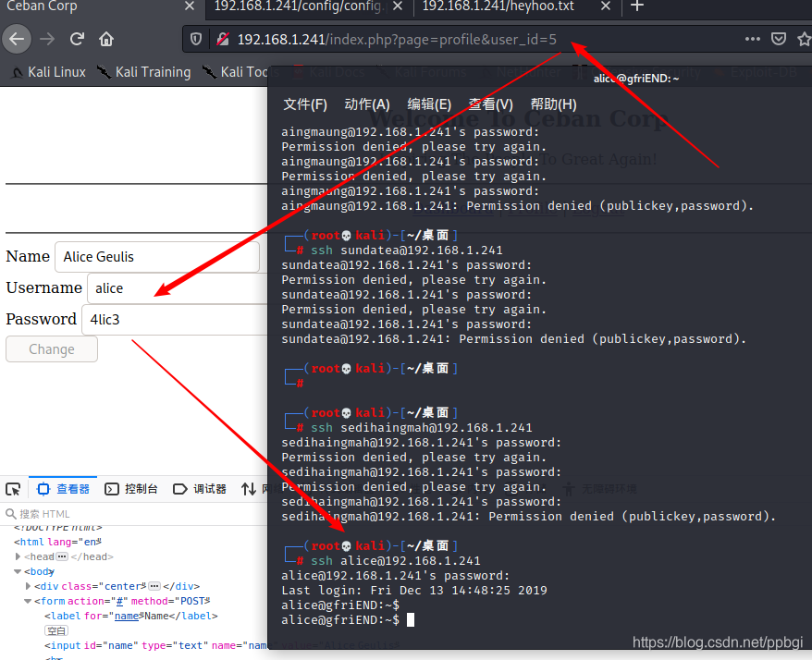Open the terminal 动作(A) menu
This screenshot has width=812, height=660.
click(x=366, y=104)
